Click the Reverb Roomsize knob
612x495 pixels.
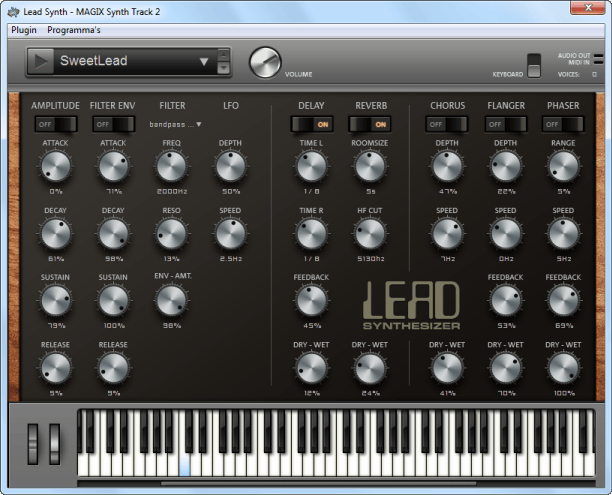(370, 166)
